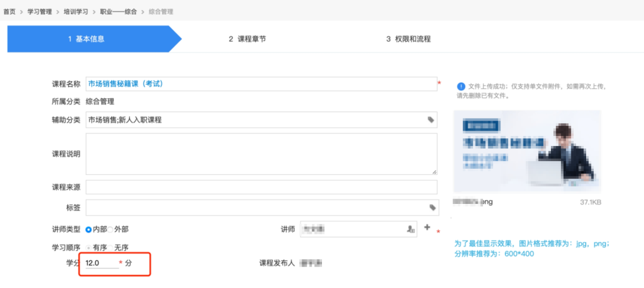Image resolution: width=644 pixels, height=288 pixels.
Task: Edit the 学分 value 12.0
Action: pos(102,262)
